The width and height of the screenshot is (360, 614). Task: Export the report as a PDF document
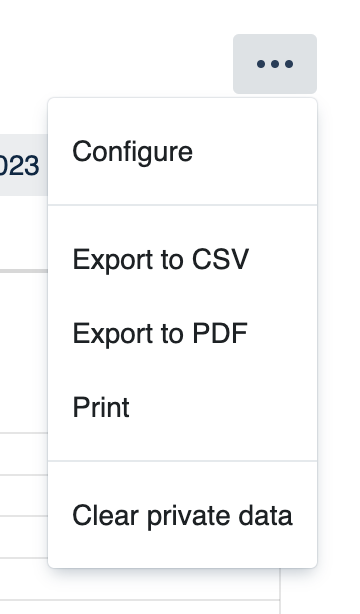point(182,333)
